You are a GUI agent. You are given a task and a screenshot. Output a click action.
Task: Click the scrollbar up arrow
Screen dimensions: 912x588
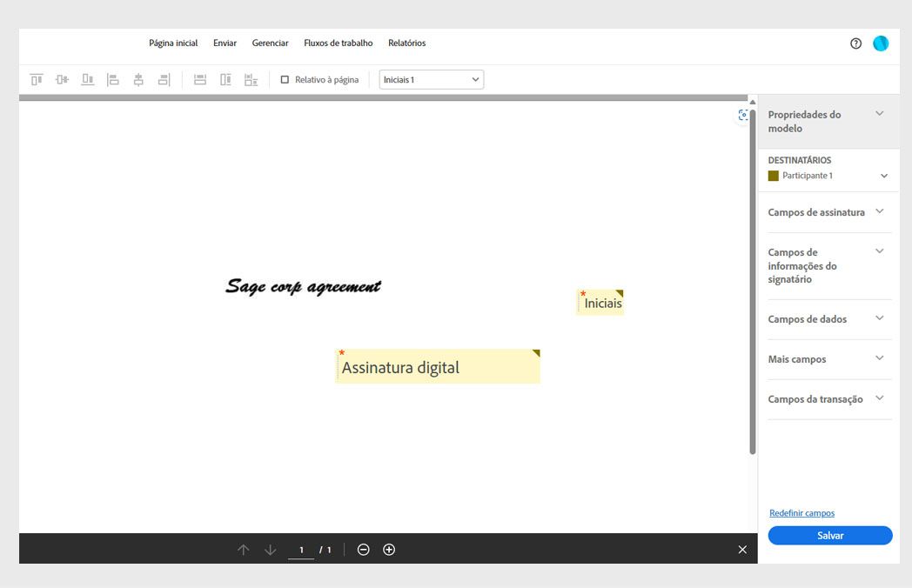[x=752, y=102]
